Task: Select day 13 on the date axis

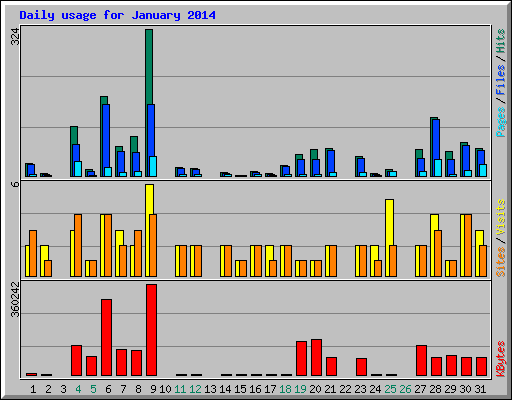Action: pyautogui.click(x=210, y=389)
